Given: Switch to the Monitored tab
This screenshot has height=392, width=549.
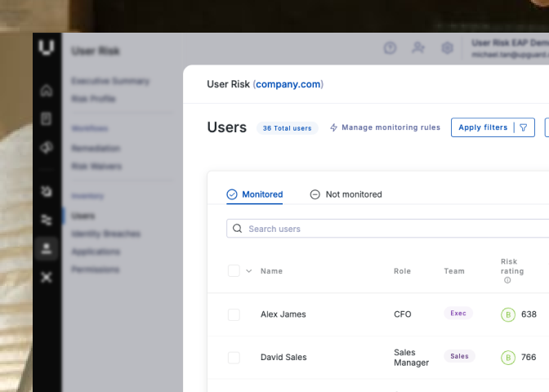Looking at the screenshot, I should click(255, 194).
